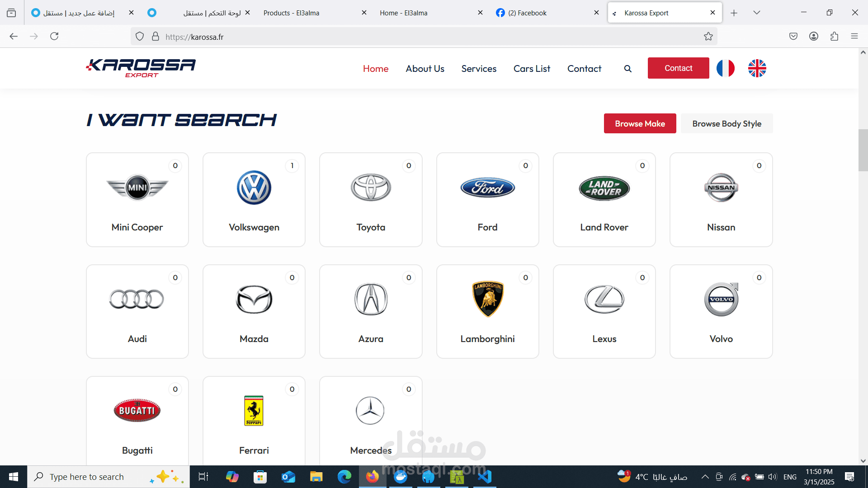Screen dimensions: 868x488
Task: Select the Volkswagen make card
Action: pyautogui.click(x=254, y=200)
